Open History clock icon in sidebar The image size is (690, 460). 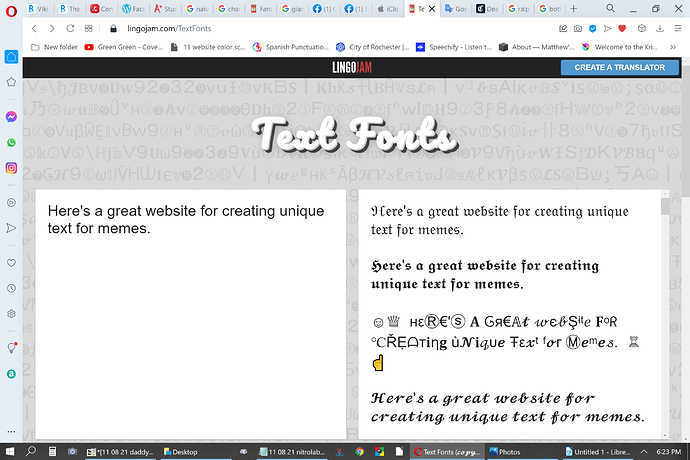pyautogui.click(x=11, y=288)
